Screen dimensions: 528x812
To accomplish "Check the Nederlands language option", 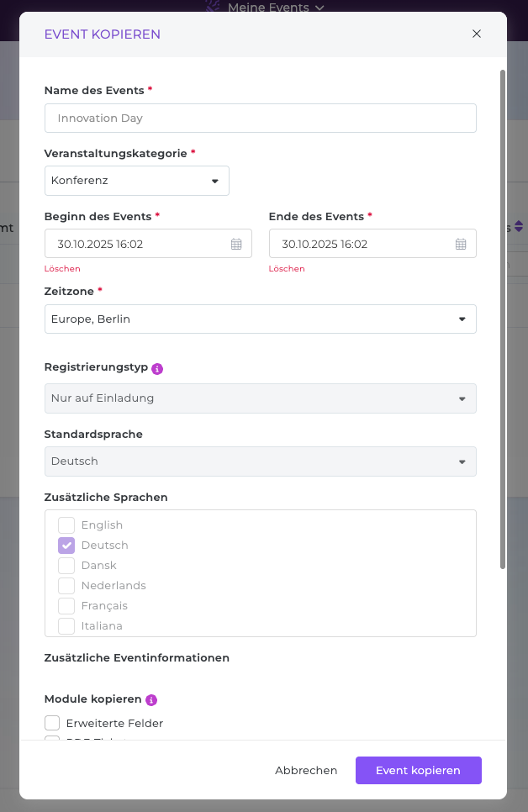I will point(66,586).
